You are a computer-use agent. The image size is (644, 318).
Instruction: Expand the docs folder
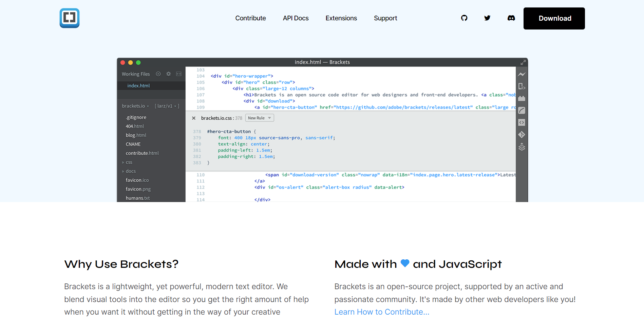point(129,171)
